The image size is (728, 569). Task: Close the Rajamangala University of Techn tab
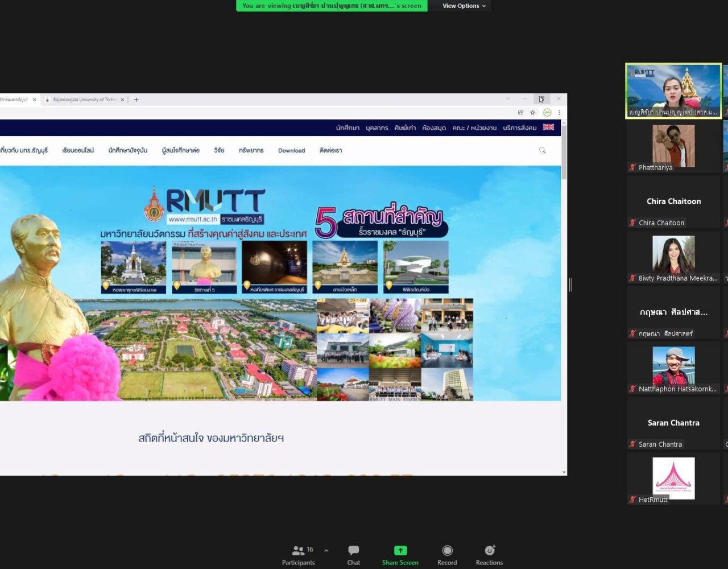click(x=122, y=100)
